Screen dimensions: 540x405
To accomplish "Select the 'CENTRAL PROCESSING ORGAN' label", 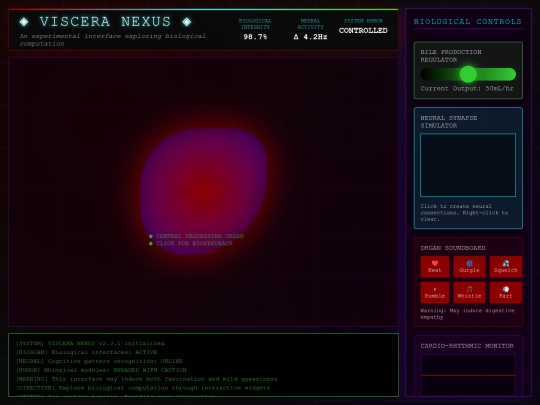I will 200,236.
